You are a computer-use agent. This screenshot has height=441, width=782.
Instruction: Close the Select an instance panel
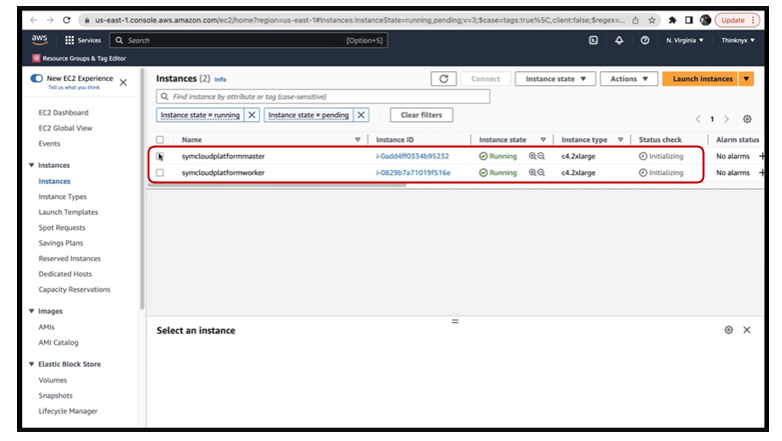[747, 330]
